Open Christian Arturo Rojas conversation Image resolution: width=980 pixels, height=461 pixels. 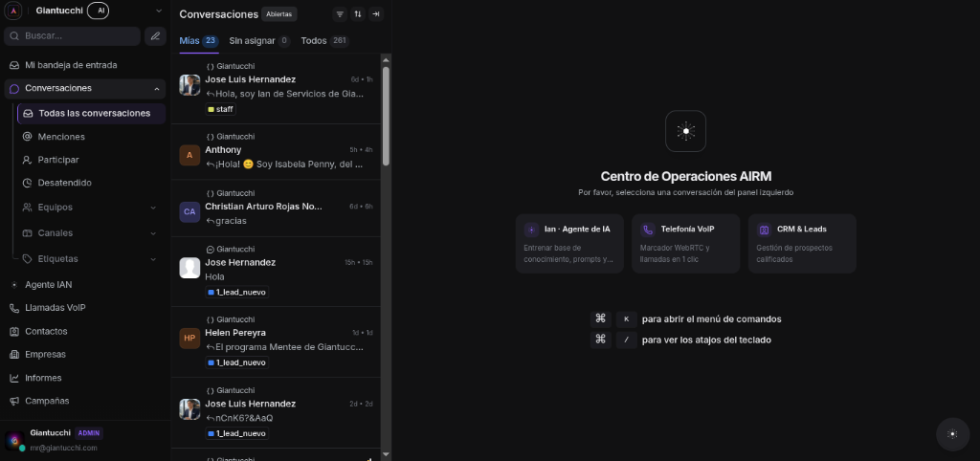tap(276, 208)
